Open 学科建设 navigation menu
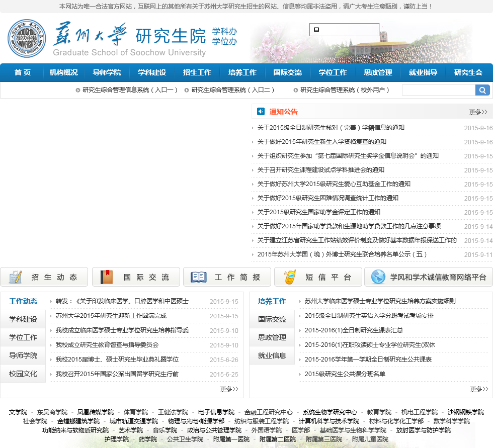This screenshot has height=448, width=493. 152,72
